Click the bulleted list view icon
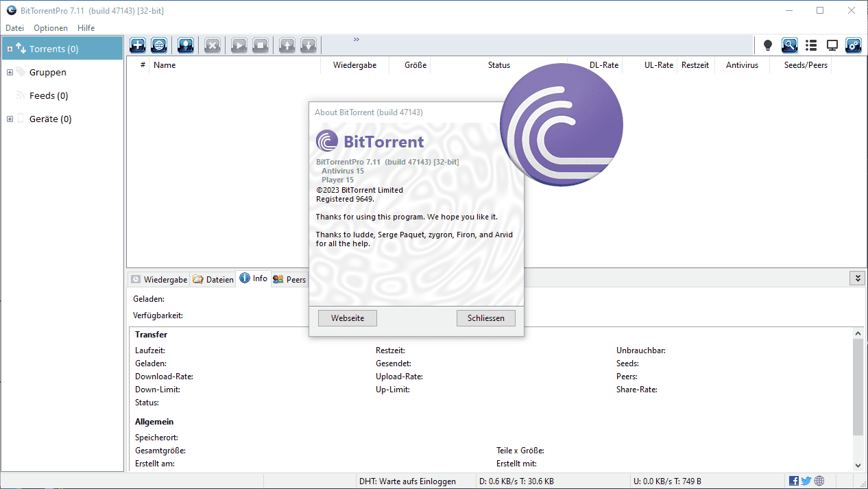 (x=811, y=45)
